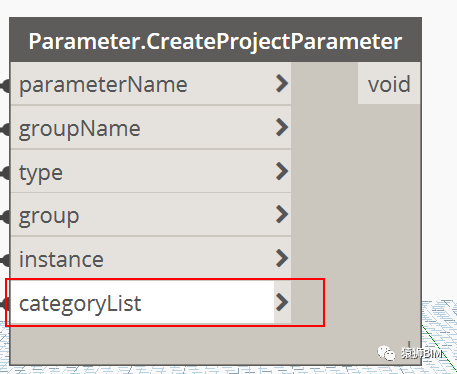
Task: Click the instance input connector nub
Action: pos(6,260)
